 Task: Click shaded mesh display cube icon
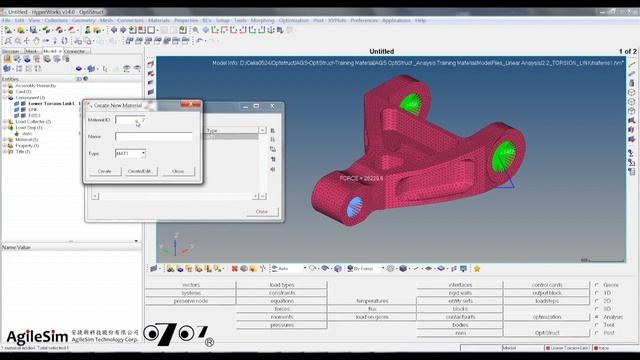pos(403,269)
